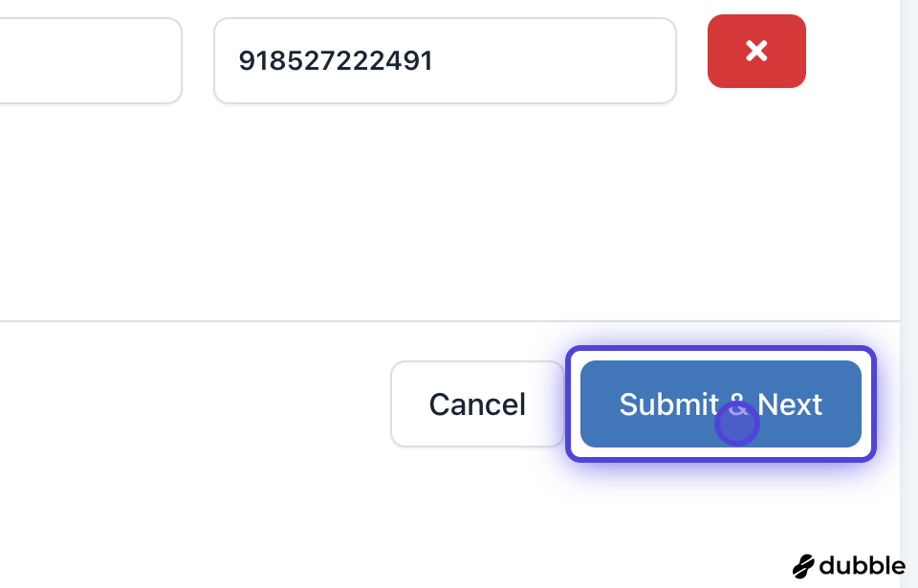
Task: Select the dubble brand mark
Action: [x=803, y=566]
